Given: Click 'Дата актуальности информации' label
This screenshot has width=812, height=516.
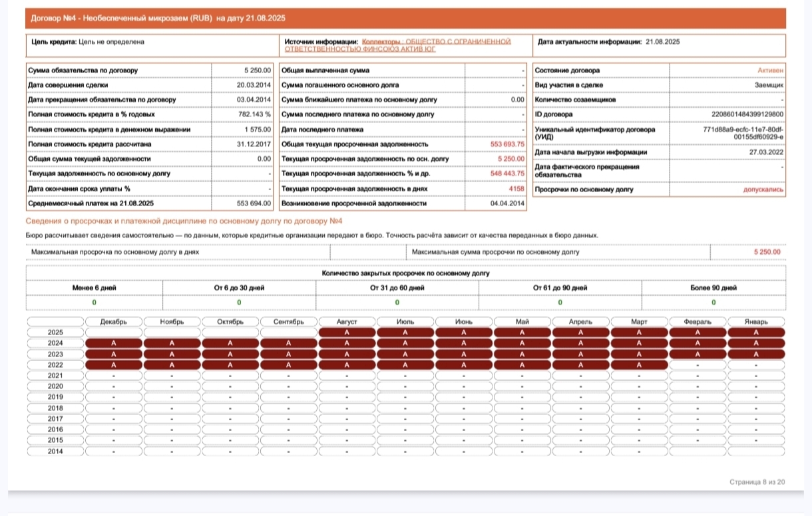Looking at the screenshot, I should [x=589, y=42].
